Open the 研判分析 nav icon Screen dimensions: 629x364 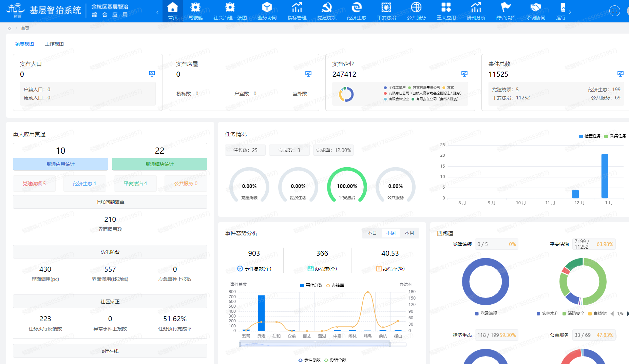(476, 7)
